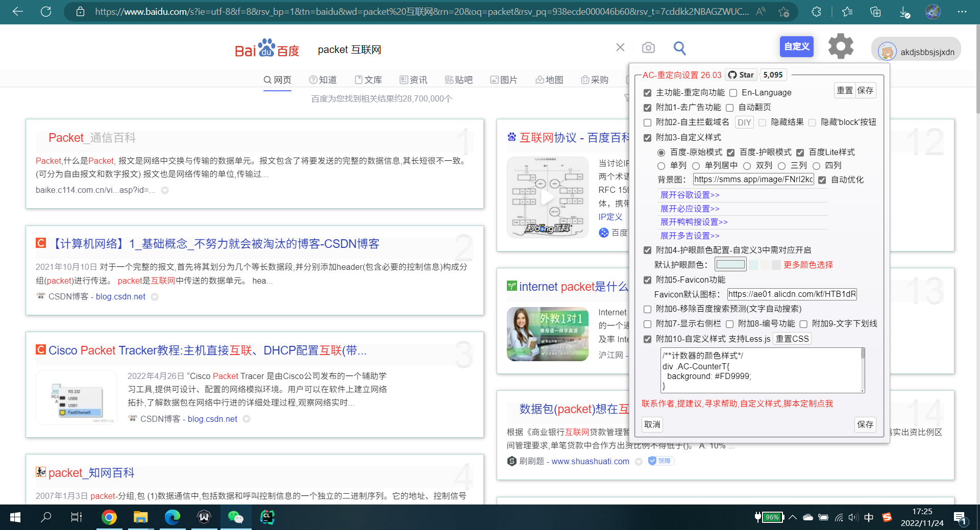Toggle 自动优化 checkbox
980x530 pixels.
822,180
